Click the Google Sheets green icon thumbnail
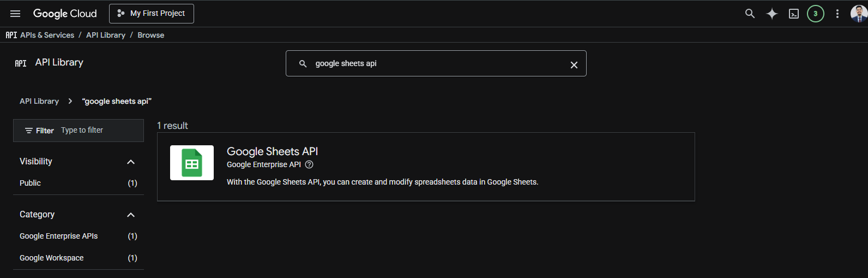Image resolution: width=868 pixels, height=278 pixels. [192, 163]
